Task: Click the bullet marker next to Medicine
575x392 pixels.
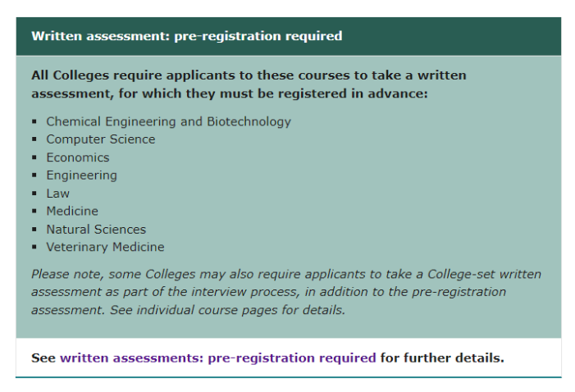Action: [34, 212]
